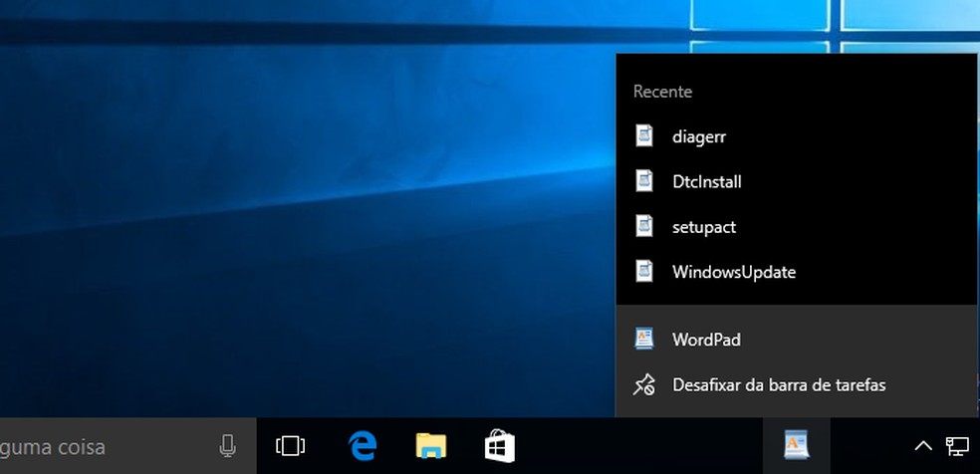Open File Explorer from the taskbar
The width and height of the screenshot is (980, 474).
pyautogui.click(x=430, y=446)
